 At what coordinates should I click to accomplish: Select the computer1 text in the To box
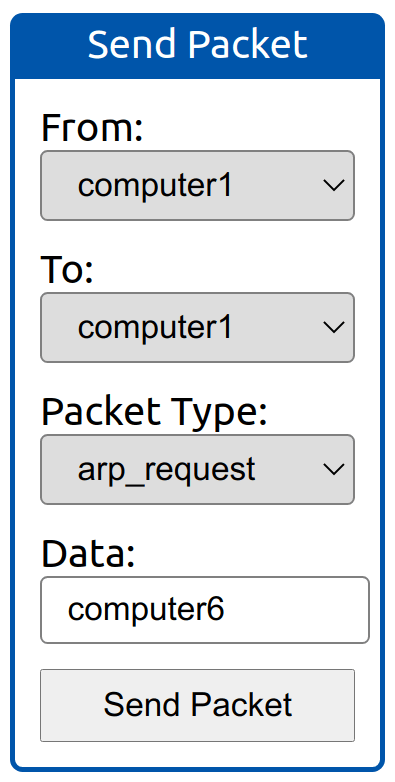tap(155, 328)
